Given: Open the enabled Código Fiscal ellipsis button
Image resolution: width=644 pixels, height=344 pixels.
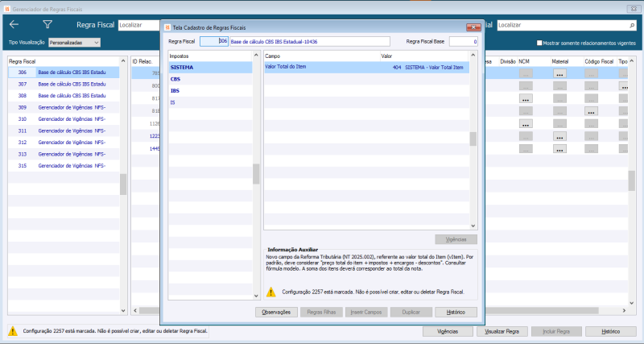Looking at the screenshot, I should coord(591,111).
